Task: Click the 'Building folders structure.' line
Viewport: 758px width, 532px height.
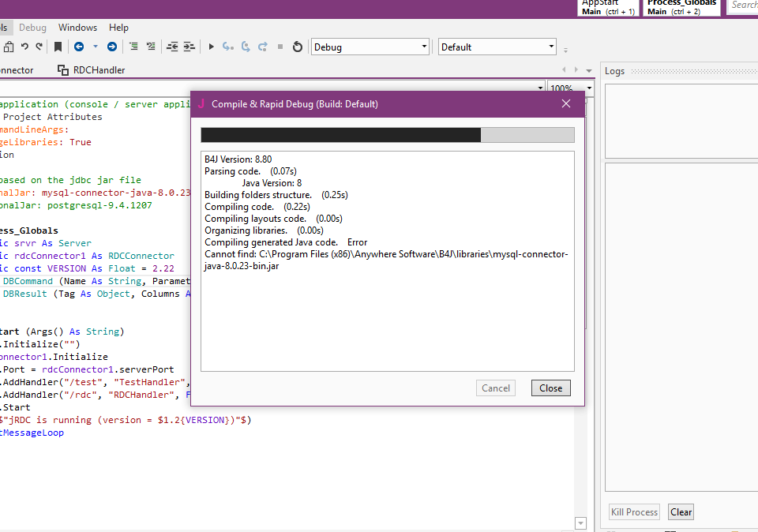Action: tap(276, 195)
